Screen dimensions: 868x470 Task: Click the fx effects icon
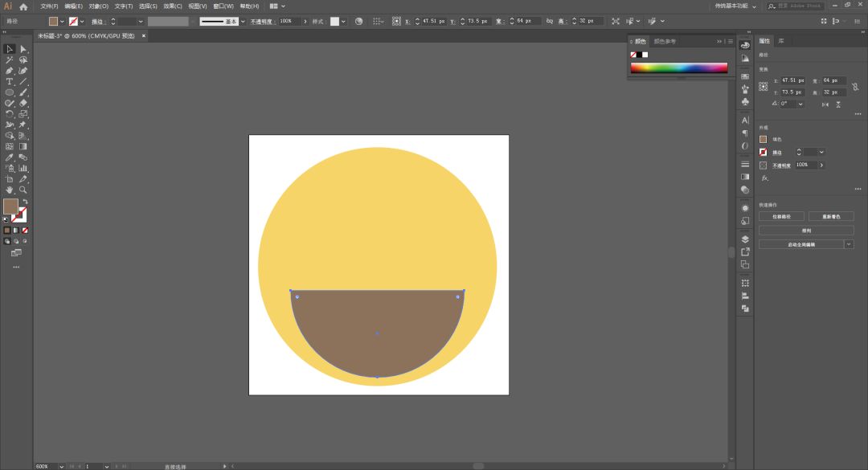764,178
